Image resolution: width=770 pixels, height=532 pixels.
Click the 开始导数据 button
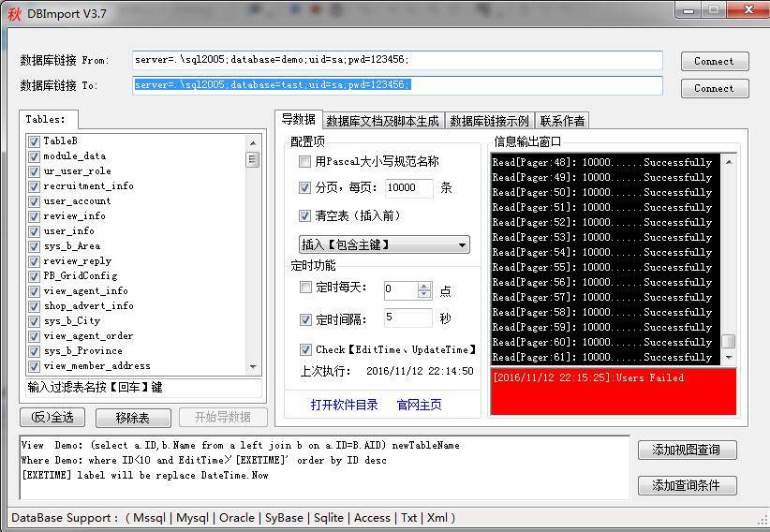224,417
